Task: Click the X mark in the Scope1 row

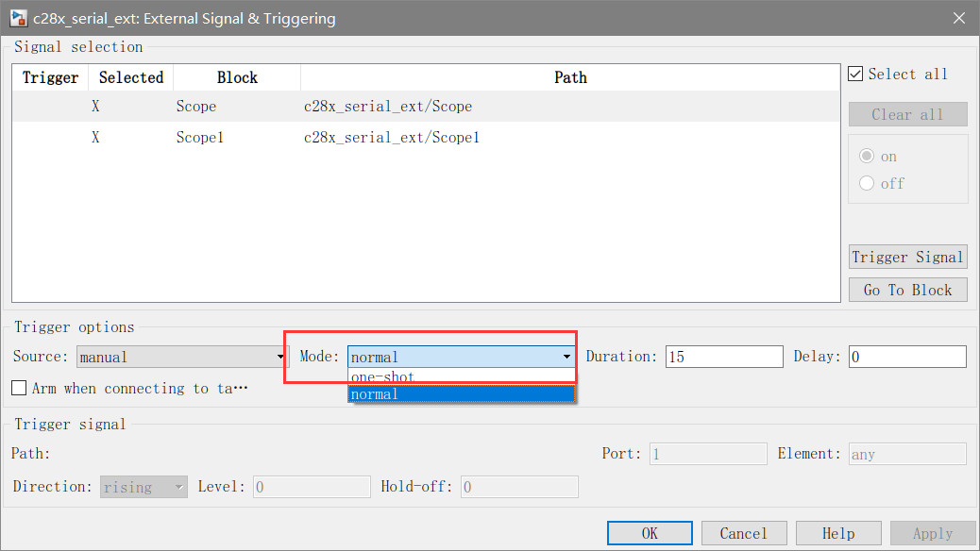Action: pyautogui.click(x=95, y=138)
